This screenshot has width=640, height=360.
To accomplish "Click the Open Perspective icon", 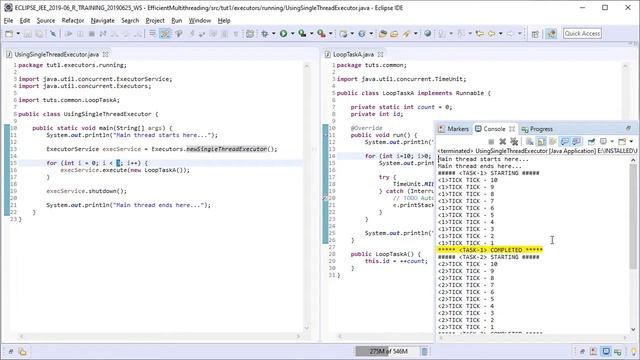I will click(535, 34).
